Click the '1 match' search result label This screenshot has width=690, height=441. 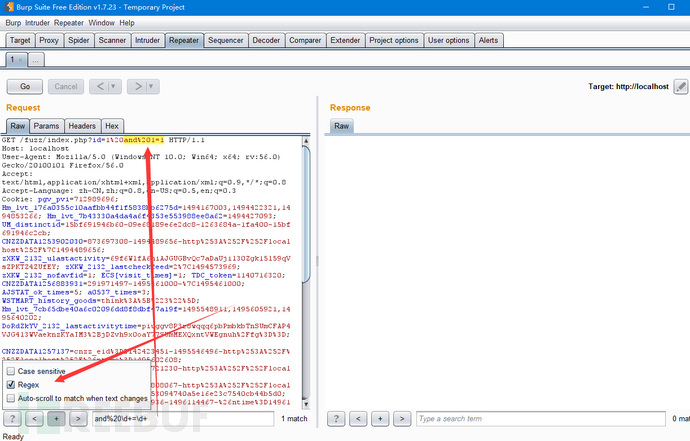[x=294, y=419]
